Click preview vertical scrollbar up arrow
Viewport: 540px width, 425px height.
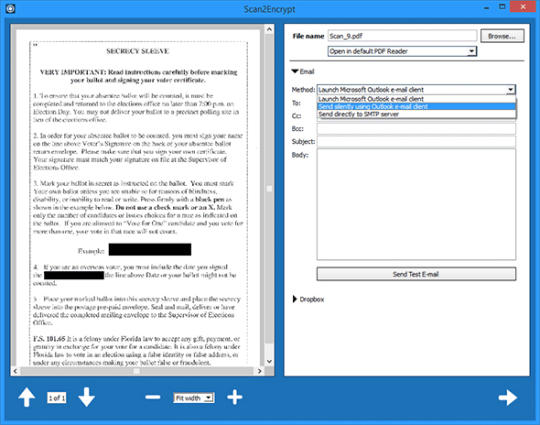(x=269, y=29)
